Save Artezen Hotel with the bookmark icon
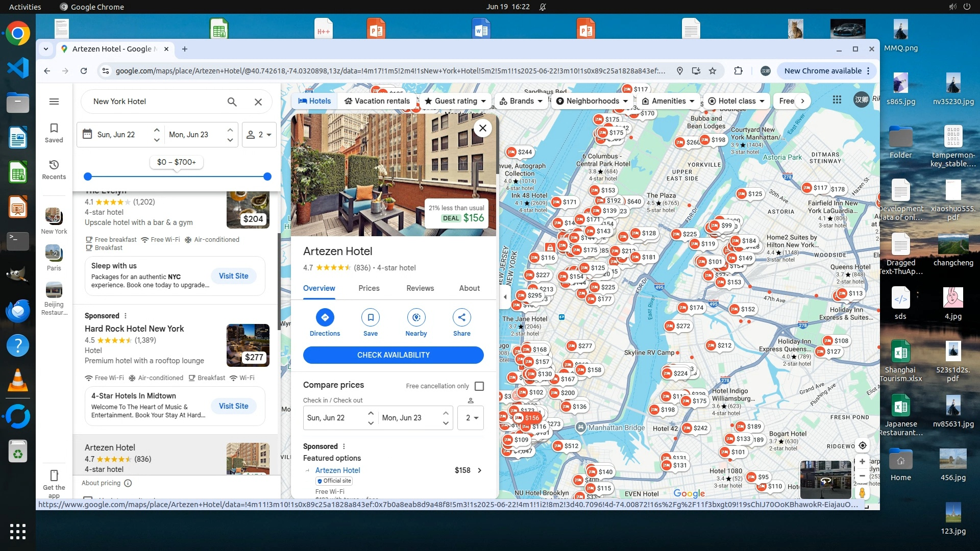This screenshot has height=551, width=980. (371, 317)
